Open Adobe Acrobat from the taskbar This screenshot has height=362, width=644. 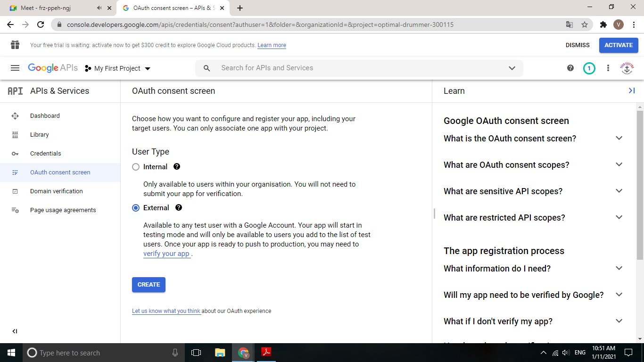pyautogui.click(x=266, y=353)
